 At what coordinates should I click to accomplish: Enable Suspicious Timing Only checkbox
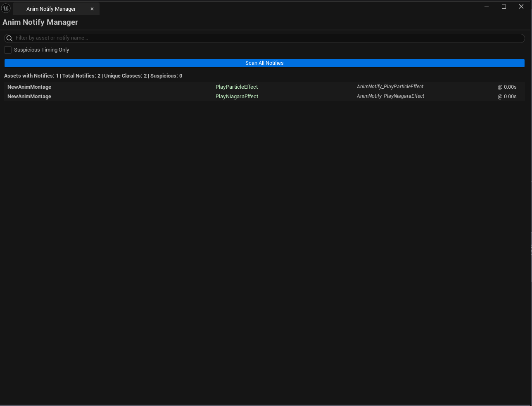click(x=8, y=50)
